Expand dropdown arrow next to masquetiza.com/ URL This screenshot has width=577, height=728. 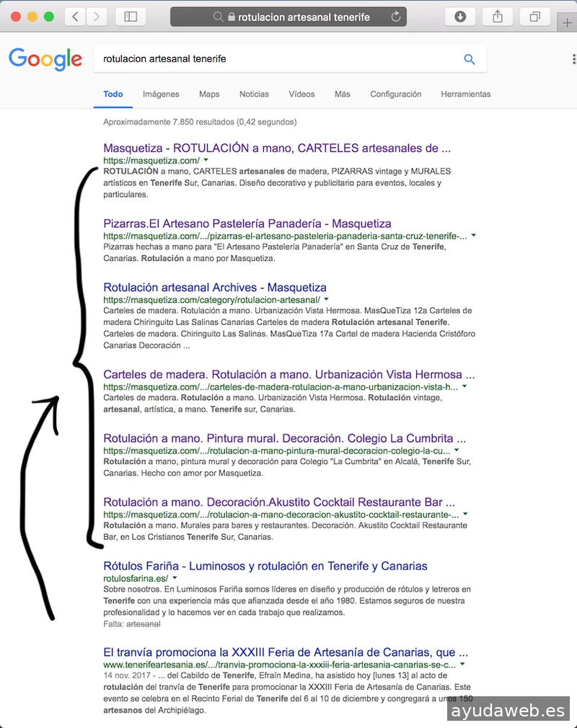[206, 160]
